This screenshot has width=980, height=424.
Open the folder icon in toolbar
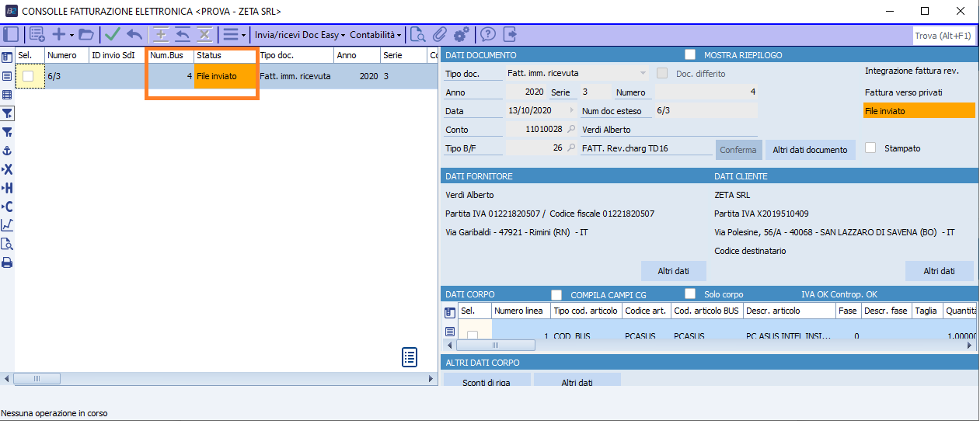coord(85,34)
